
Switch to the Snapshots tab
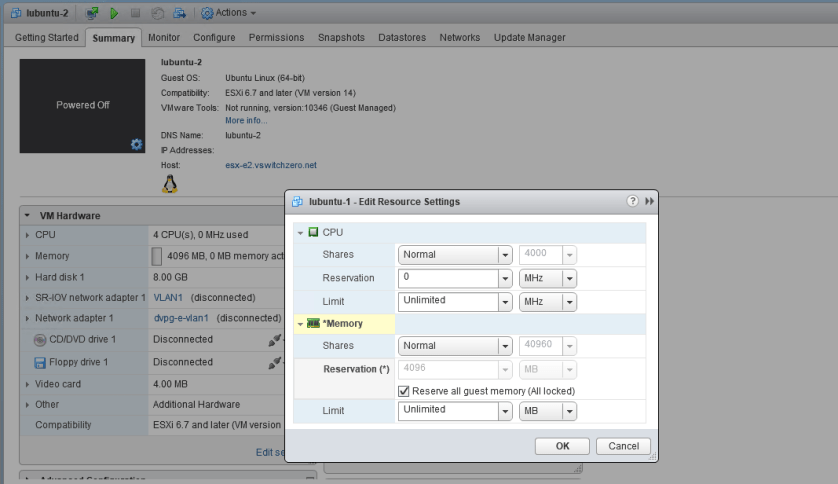(341, 38)
